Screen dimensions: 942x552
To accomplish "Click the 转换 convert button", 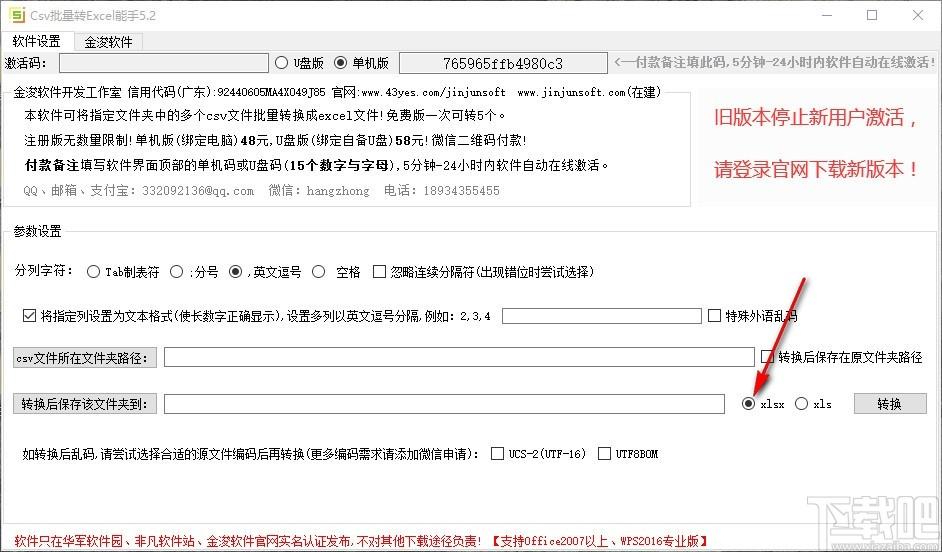I will pos(890,404).
